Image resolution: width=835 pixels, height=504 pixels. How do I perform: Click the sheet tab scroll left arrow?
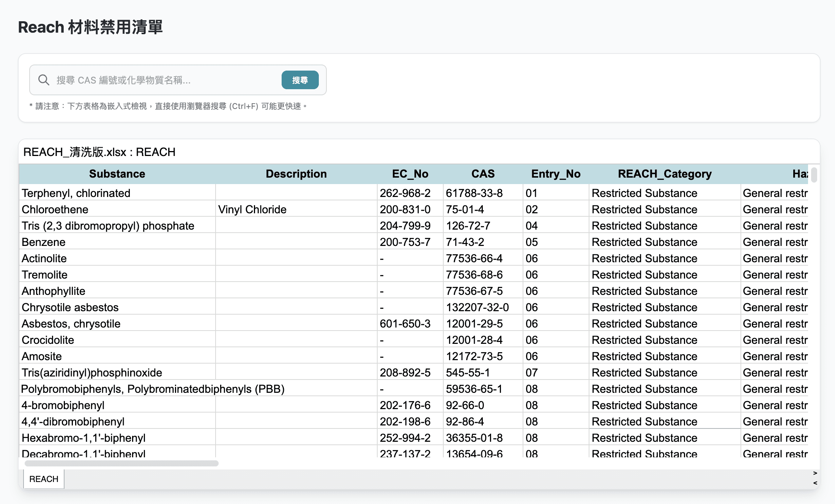pyautogui.click(x=815, y=483)
